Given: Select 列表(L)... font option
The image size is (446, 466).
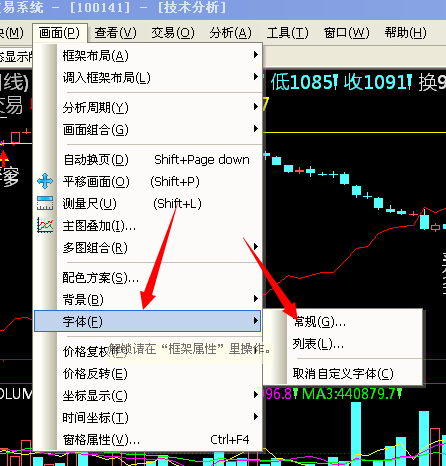Looking at the screenshot, I should pyautogui.click(x=318, y=344).
